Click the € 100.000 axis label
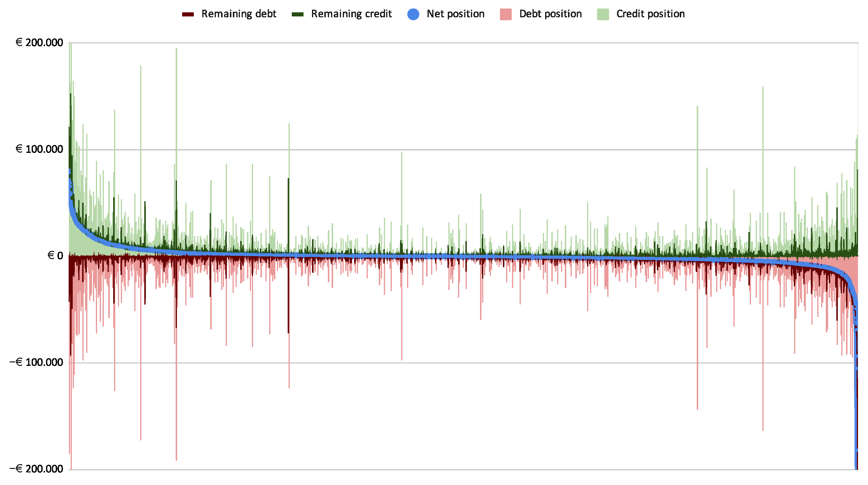Viewport: 868px width, 485px height. [x=39, y=149]
